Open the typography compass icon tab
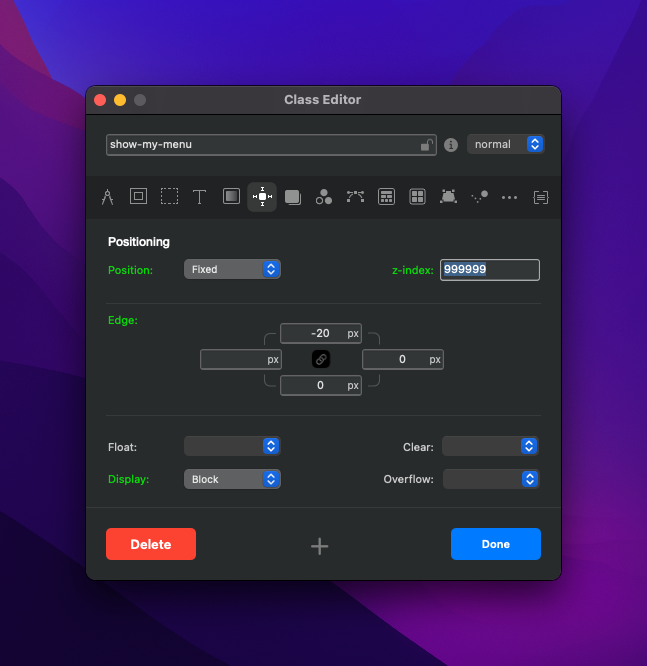The image size is (647, 666). click(x=108, y=197)
